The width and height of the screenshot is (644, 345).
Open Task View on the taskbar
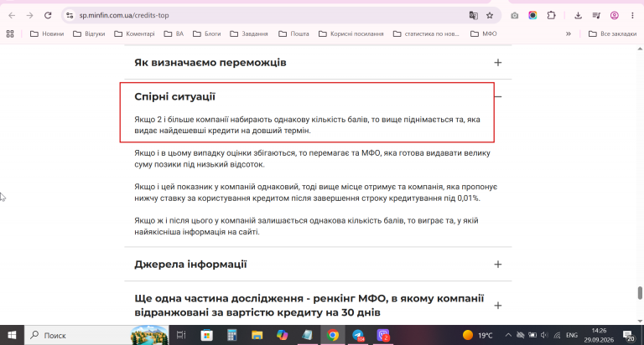pos(181,335)
